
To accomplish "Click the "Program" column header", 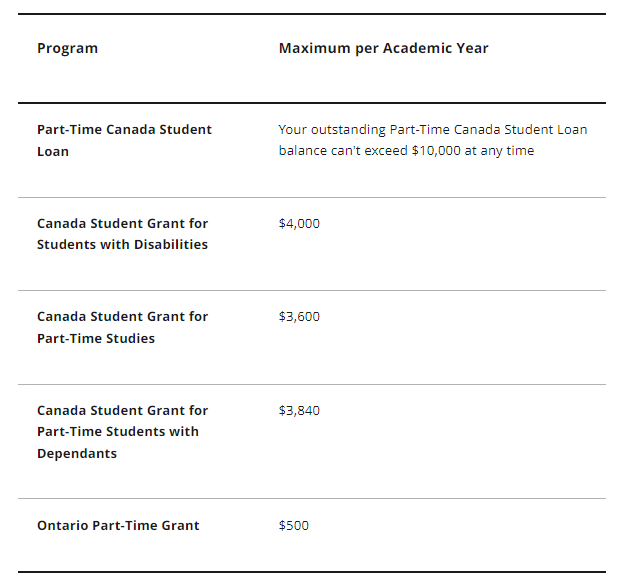I will point(67,48).
